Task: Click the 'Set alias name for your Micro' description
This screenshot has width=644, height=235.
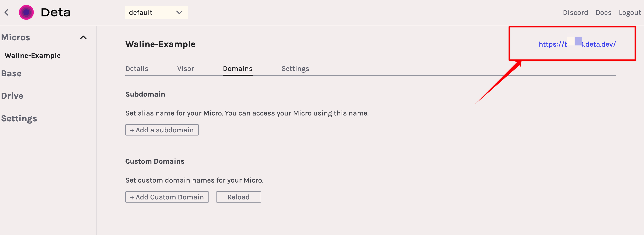Action: pos(247,113)
